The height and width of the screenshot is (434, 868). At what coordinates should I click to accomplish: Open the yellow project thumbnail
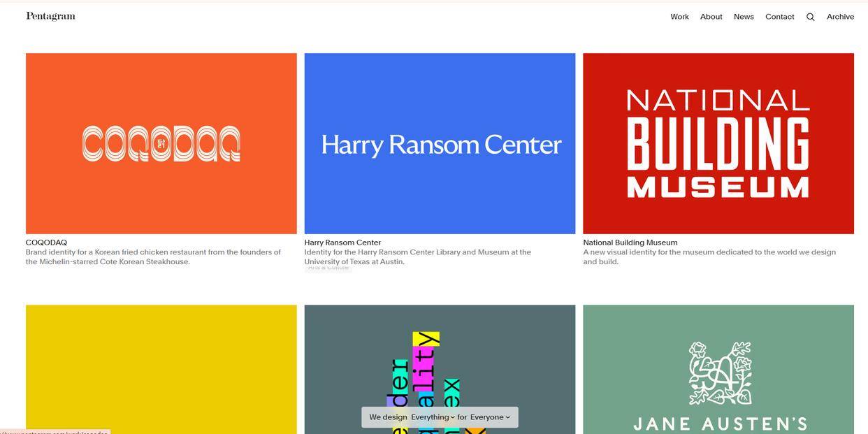[161, 369]
